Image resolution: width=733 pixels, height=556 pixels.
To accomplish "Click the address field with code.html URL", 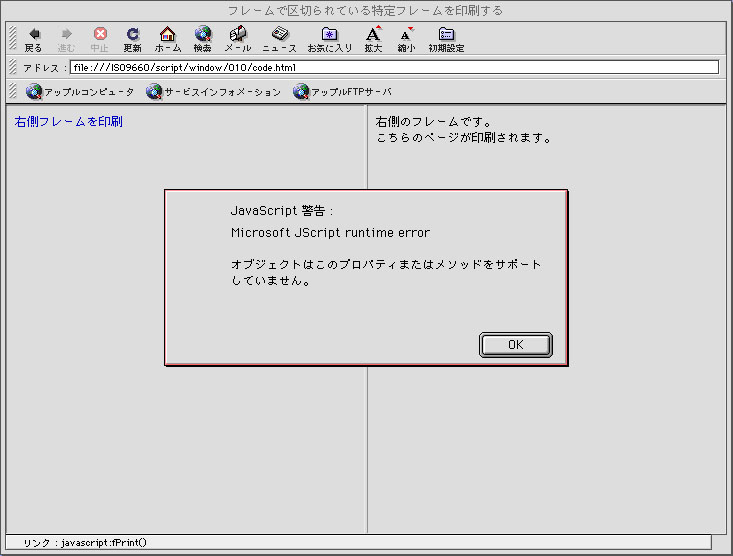I will [x=394, y=67].
